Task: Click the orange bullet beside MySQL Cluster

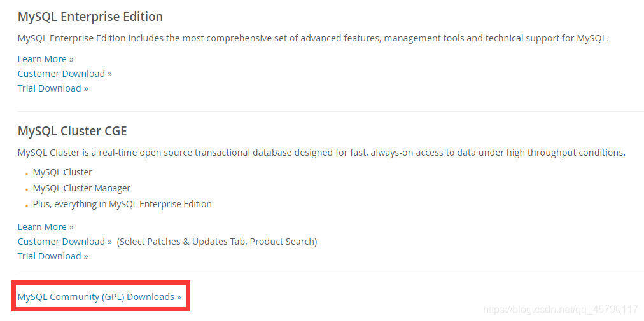Action: (x=26, y=173)
